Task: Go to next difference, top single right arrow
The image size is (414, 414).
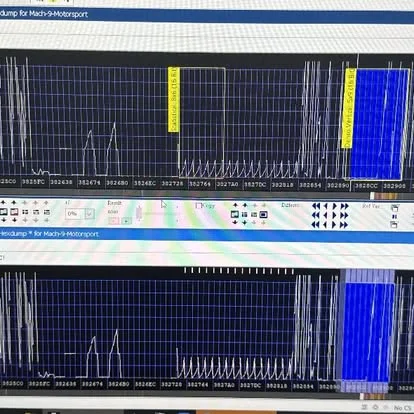Action: point(335,206)
